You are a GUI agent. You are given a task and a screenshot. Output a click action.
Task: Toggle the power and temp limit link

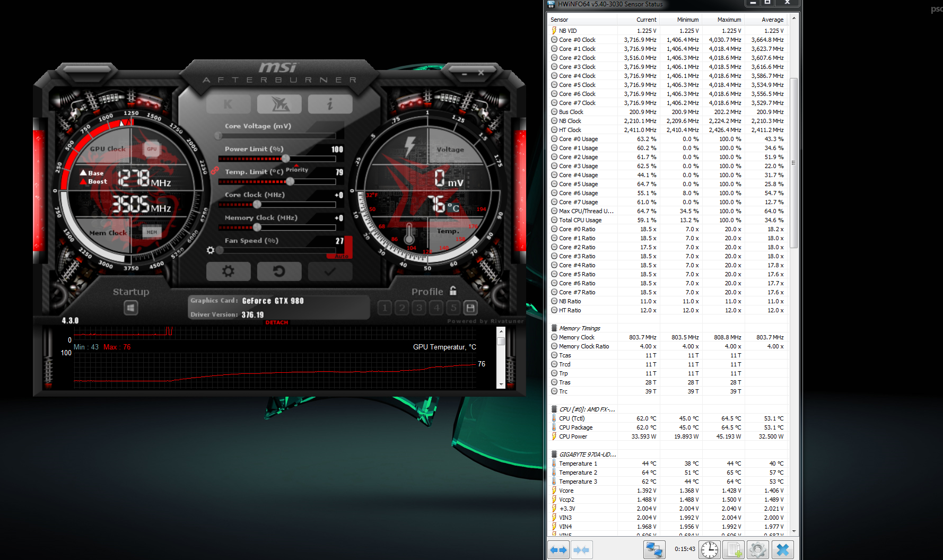click(215, 170)
